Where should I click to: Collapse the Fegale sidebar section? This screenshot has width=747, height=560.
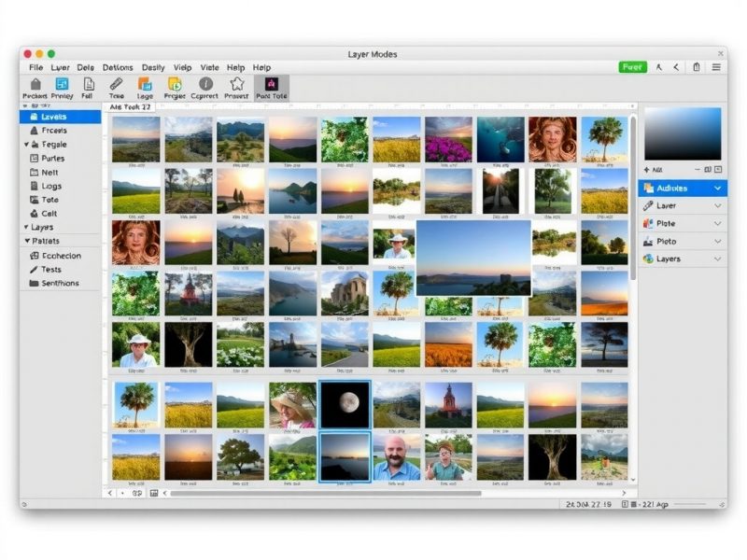point(28,144)
